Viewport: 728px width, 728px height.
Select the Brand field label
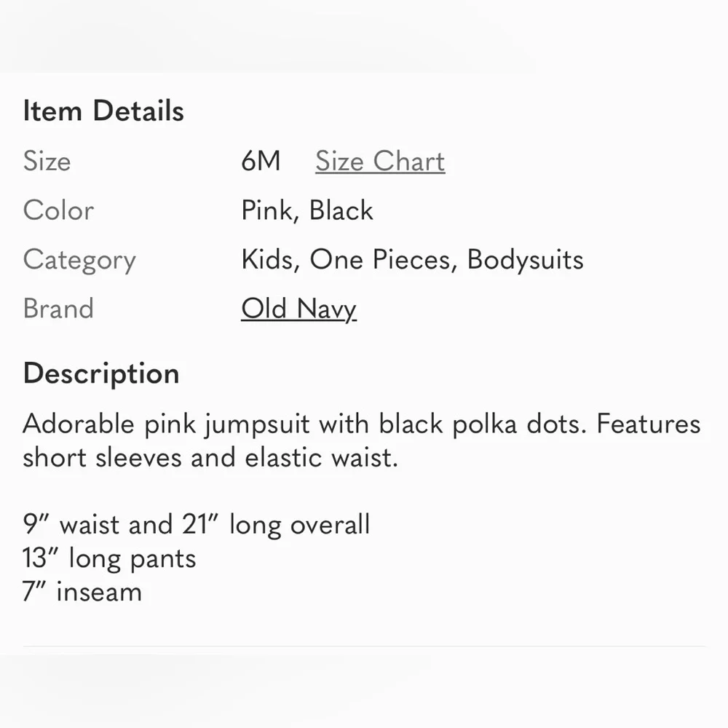[x=58, y=308]
